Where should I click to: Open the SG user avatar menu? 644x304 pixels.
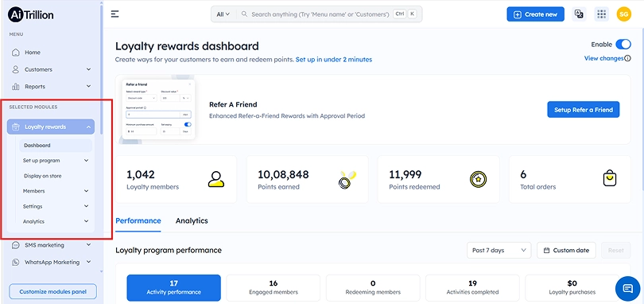coord(623,14)
